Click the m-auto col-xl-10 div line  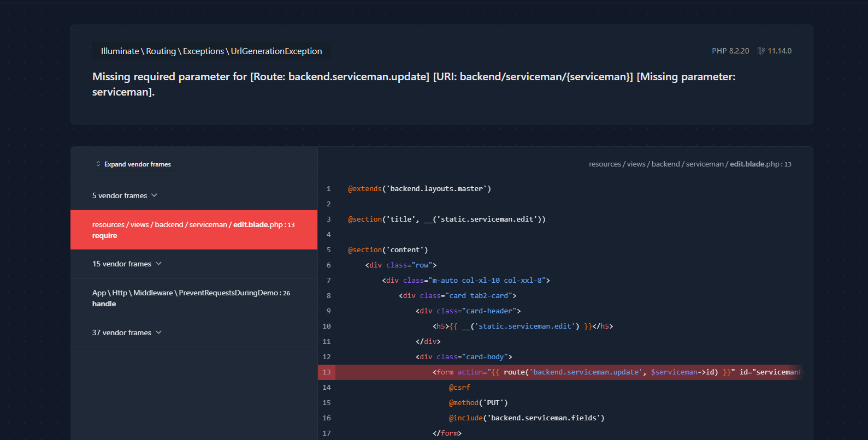tap(466, 280)
